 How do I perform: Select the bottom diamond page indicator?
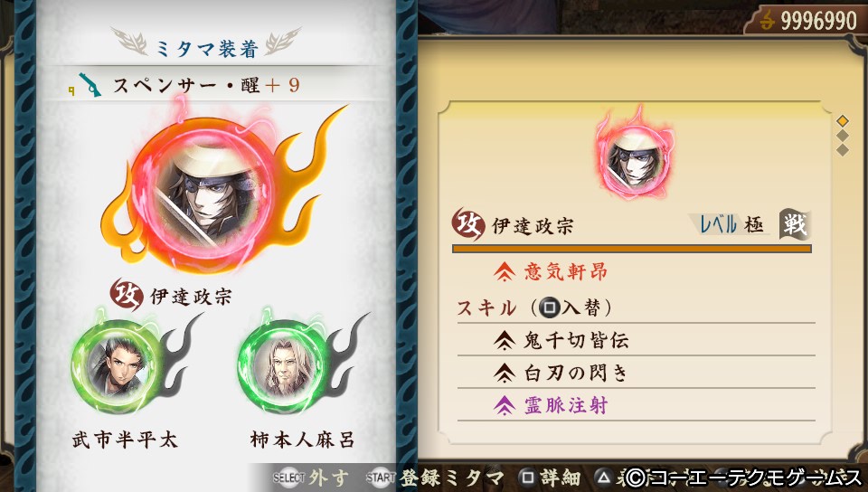843,150
